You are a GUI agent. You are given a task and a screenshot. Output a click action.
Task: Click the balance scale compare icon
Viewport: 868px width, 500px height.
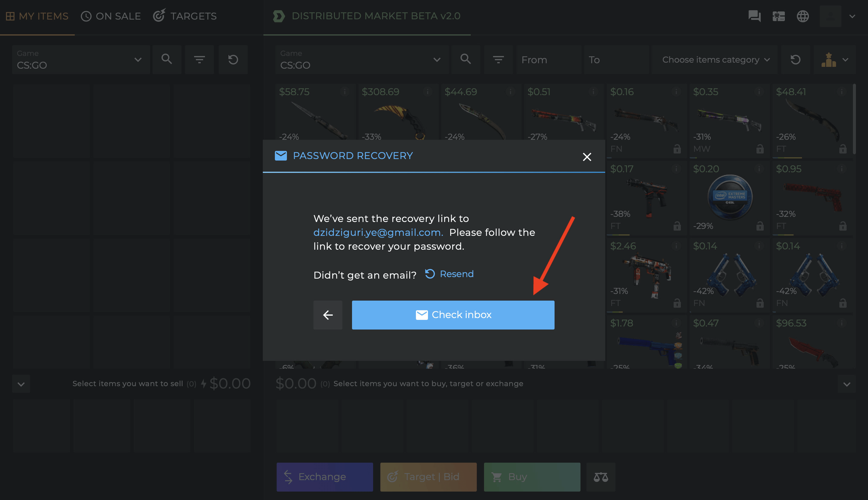coord(601,477)
